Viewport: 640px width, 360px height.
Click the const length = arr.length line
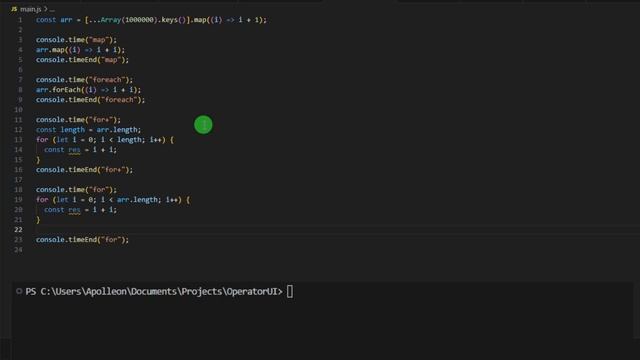(x=88, y=130)
